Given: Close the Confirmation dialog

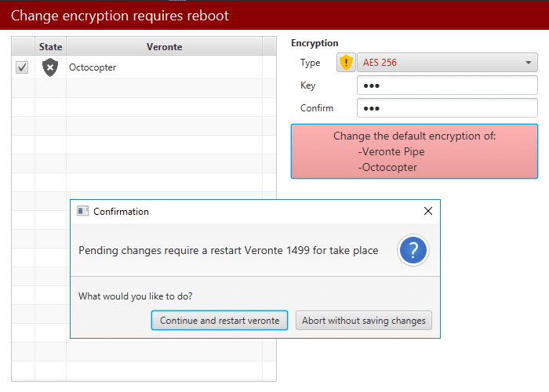Looking at the screenshot, I should click(x=428, y=211).
